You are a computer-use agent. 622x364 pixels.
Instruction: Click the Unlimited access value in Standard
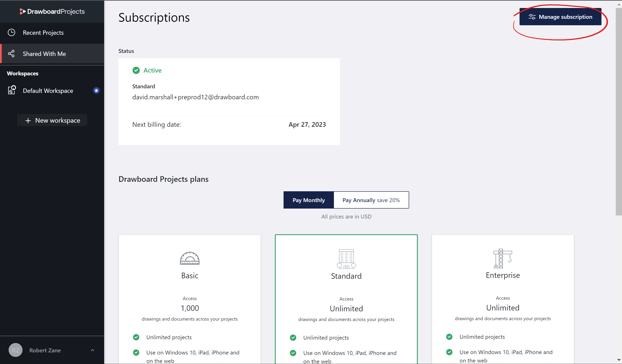pyautogui.click(x=346, y=309)
